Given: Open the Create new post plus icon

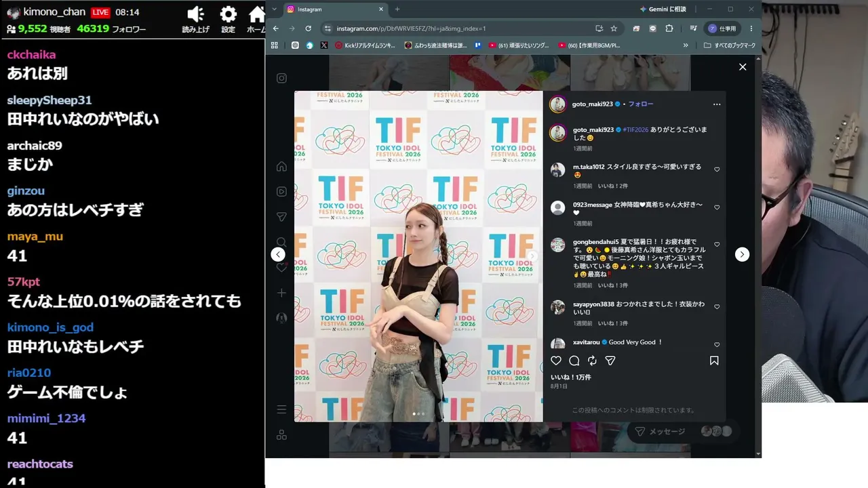Looking at the screenshot, I should pyautogui.click(x=281, y=293).
